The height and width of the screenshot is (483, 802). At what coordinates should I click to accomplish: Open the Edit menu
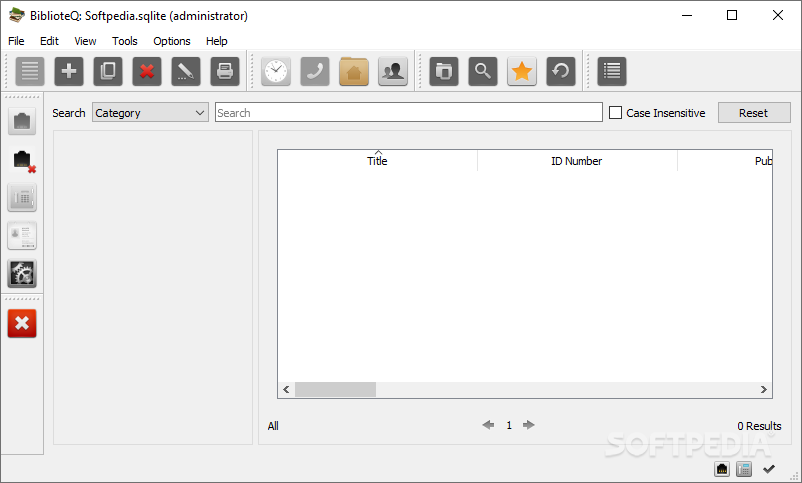[x=49, y=41]
